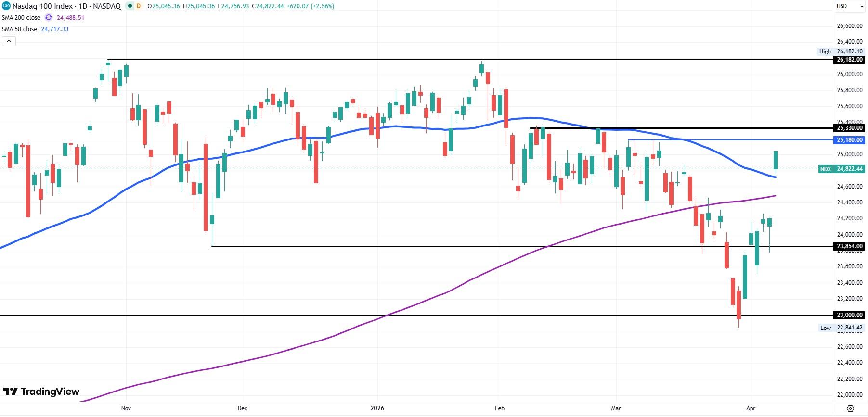Click the SMA 200 loading indicator icon

click(48, 17)
